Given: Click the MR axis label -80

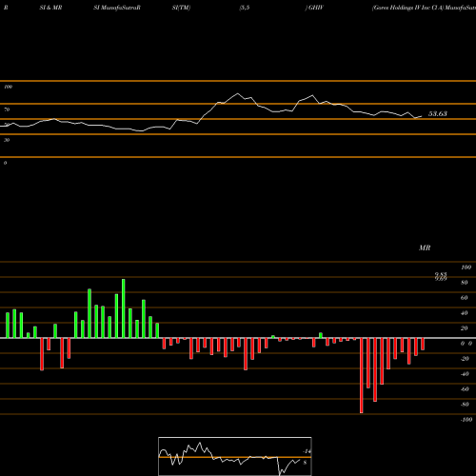Looking at the screenshot, I should pyautogui.click(x=465, y=405).
